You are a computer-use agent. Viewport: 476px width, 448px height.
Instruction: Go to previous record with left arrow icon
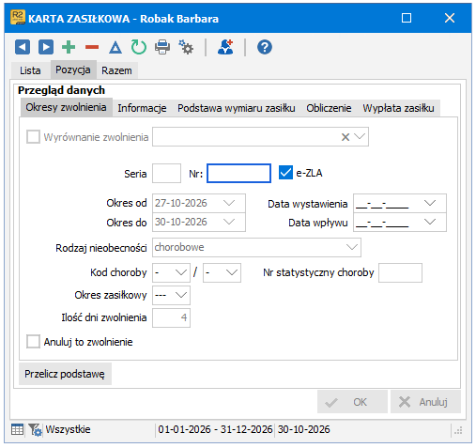click(23, 47)
